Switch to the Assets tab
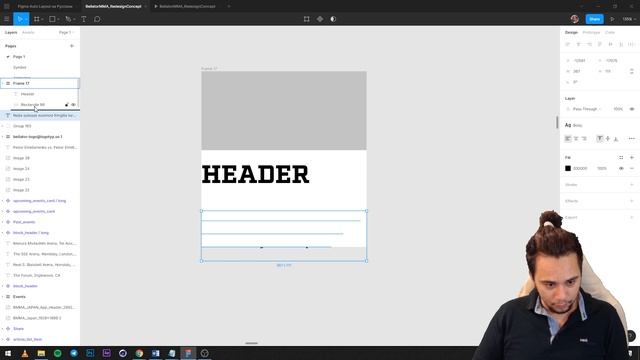The image size is (640, 360). (28, 32)
